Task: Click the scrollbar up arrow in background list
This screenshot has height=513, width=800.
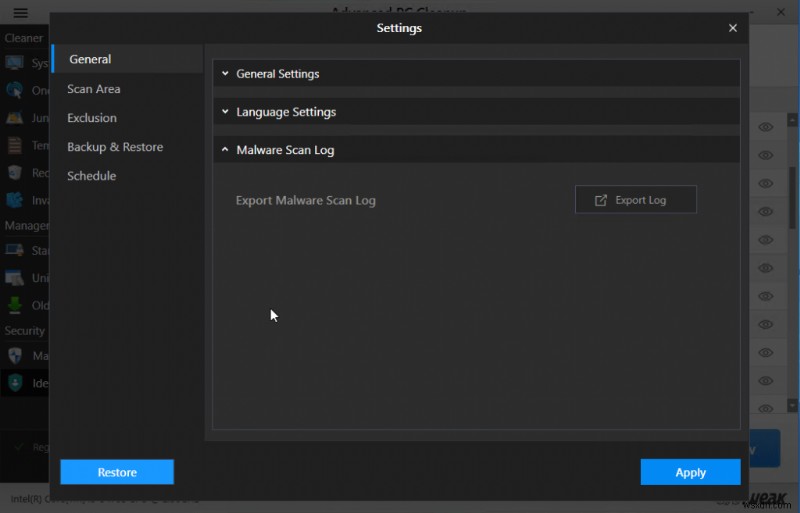Action: 792,120
